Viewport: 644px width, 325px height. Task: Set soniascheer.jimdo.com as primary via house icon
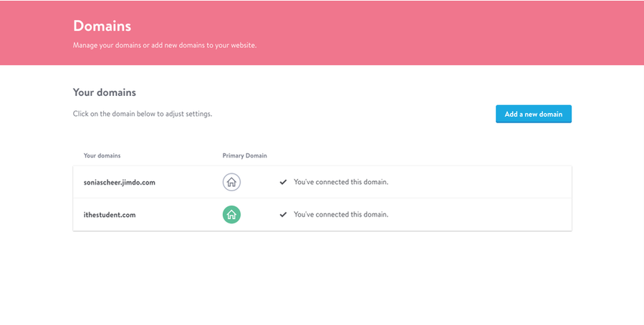coord(231,183)
